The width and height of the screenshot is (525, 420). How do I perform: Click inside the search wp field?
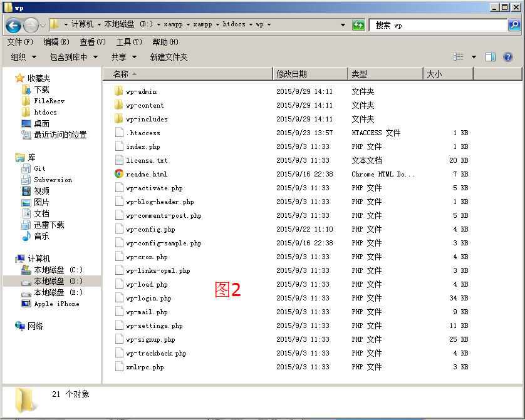[x=438, y=25]
